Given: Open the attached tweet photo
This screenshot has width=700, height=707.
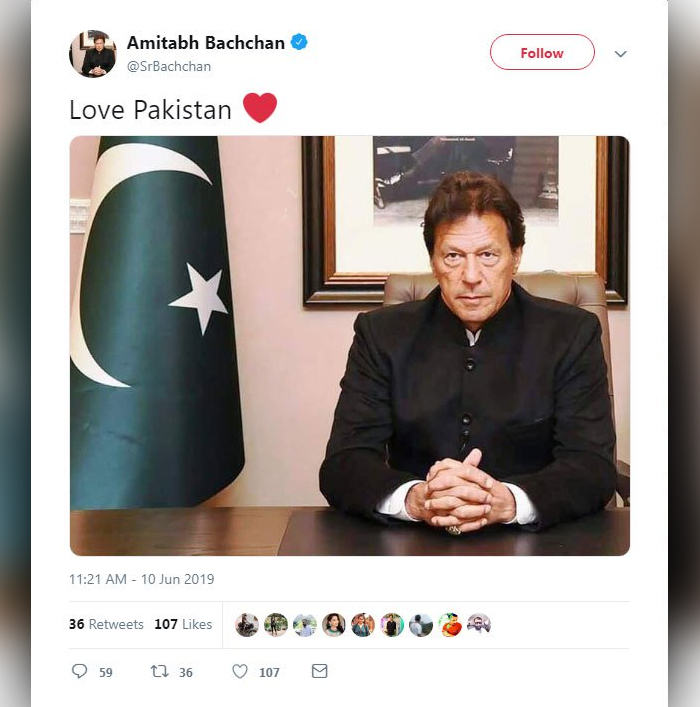Looking at the screenshot, I should (x=350, y=346).
